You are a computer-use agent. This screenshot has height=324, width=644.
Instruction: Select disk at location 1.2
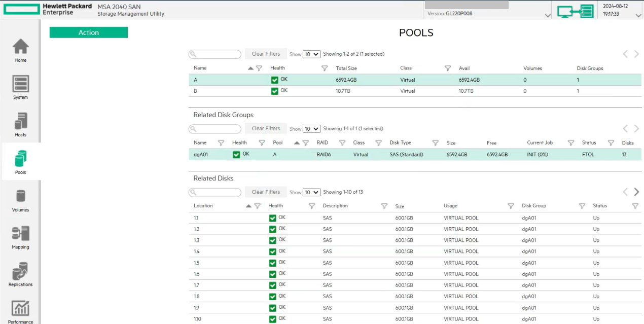(415, 229)
